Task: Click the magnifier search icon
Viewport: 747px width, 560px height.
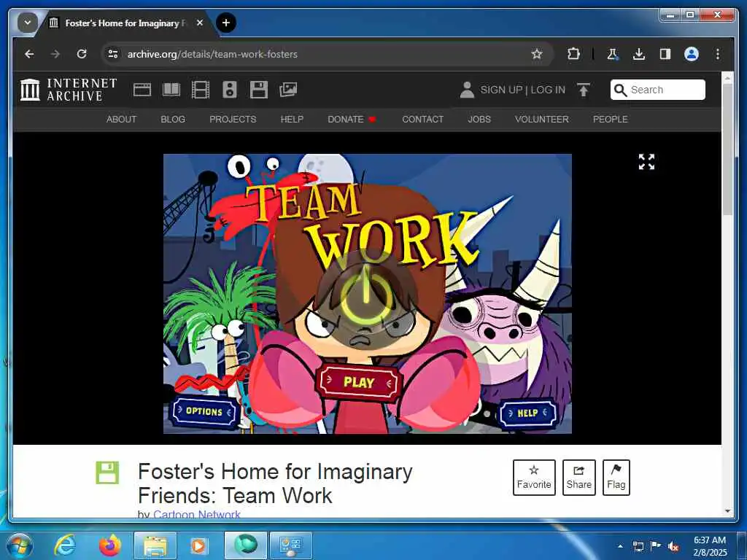Action: [620, 90]
